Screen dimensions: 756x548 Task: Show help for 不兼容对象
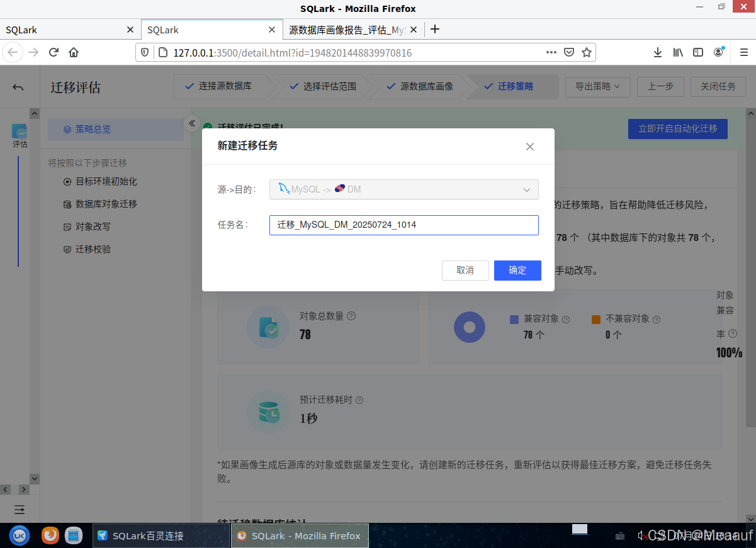tap(657, 319)
